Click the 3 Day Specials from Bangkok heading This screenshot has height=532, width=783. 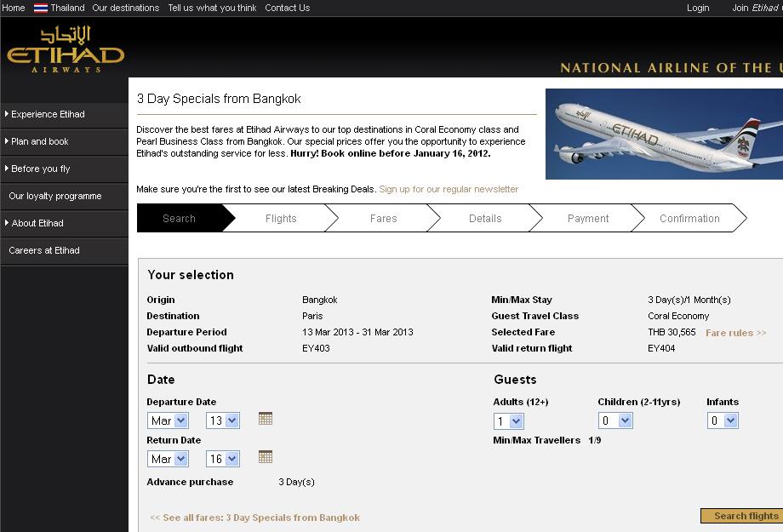click(x=219, y=99)
